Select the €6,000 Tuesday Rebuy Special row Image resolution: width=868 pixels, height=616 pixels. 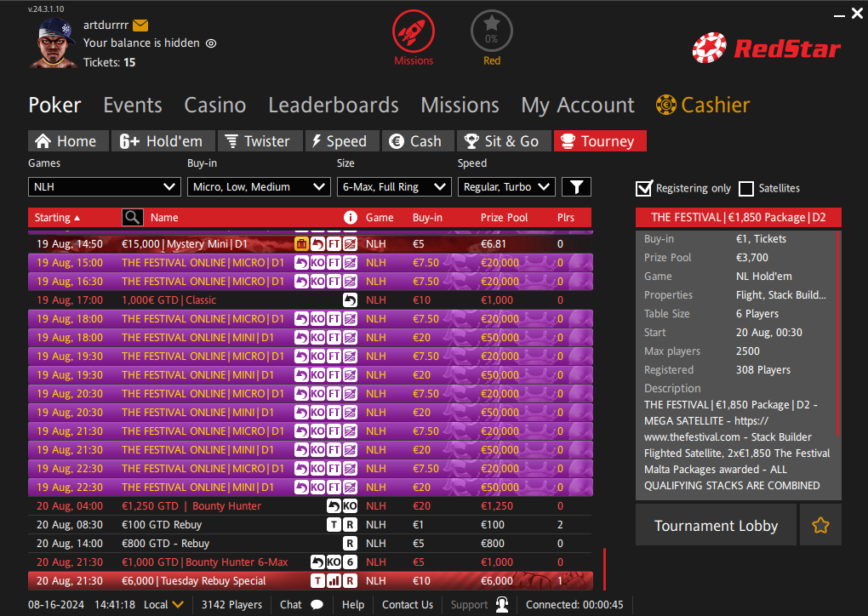[310, 581]
